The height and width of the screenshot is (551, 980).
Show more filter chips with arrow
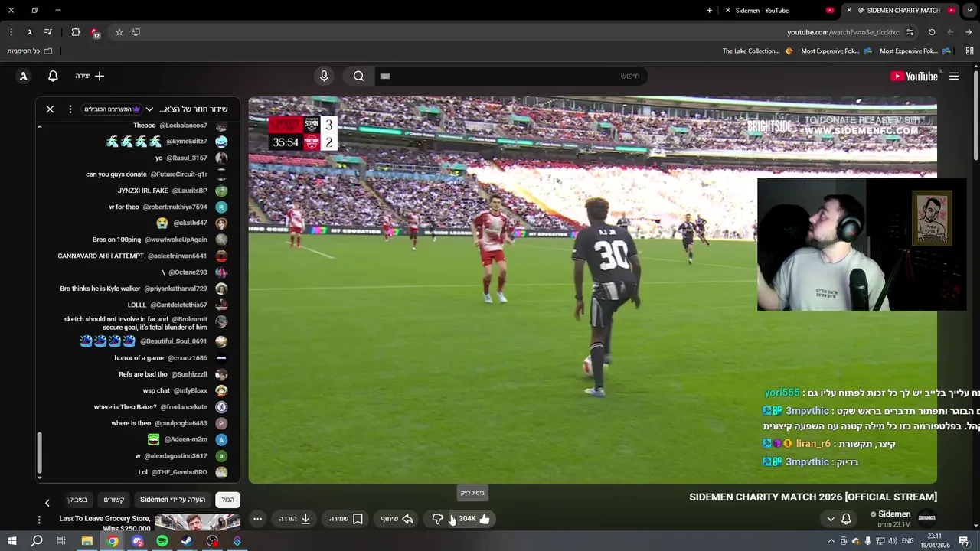coord(47,503)
